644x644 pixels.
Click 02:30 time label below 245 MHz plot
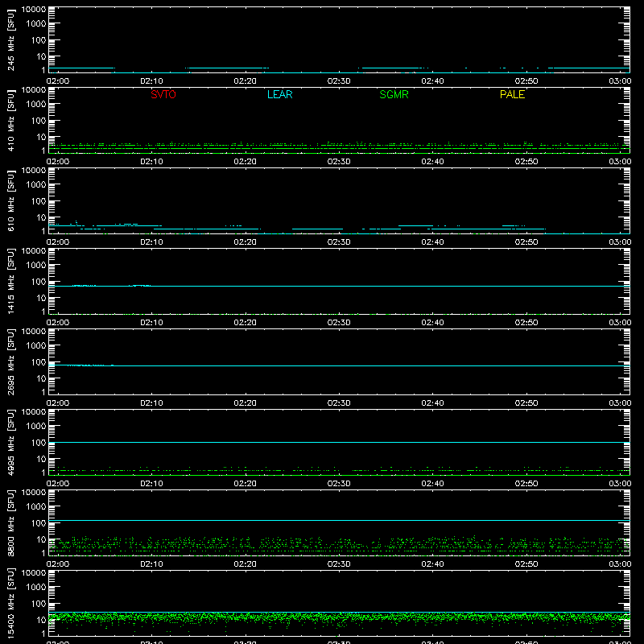coord(339,81)
